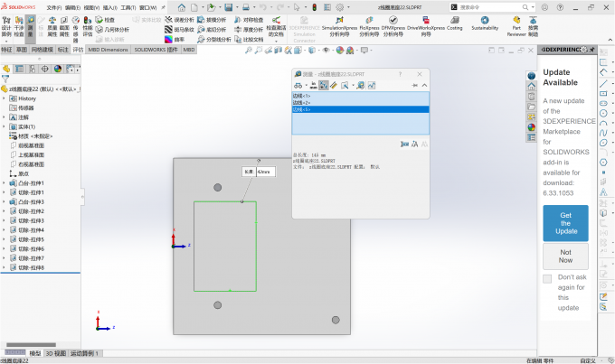
Task: Open 比较文档 compare documents tool
Action: (x=249, y=39)
